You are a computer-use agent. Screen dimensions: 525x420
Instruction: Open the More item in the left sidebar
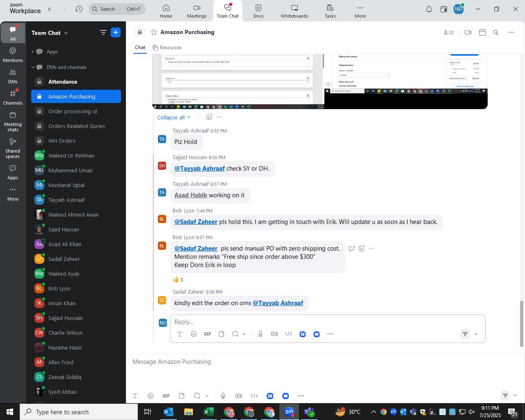click(x=13, y=194)
